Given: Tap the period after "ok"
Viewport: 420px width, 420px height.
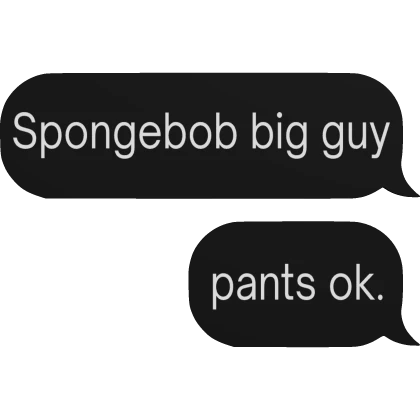Looking at the screenshot, I should (x=380, y=296).
